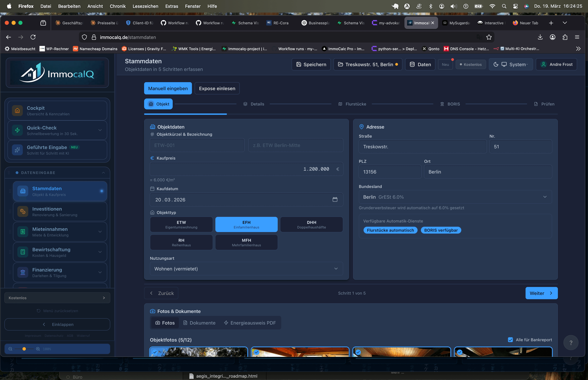Viewport: 588px width, 380px height.
Task: Open the Finanzierung bank icon
Action: tap(23, 272)
